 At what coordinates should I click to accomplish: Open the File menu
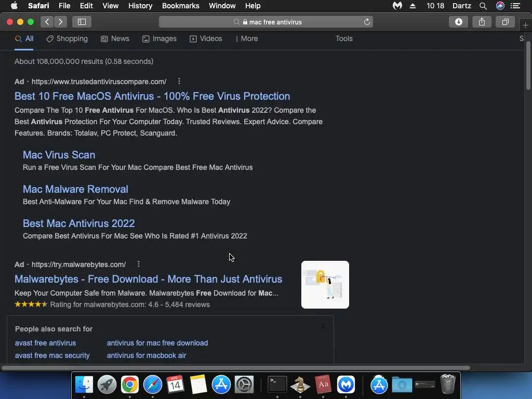pyautogui.click(x=64, y=6)
